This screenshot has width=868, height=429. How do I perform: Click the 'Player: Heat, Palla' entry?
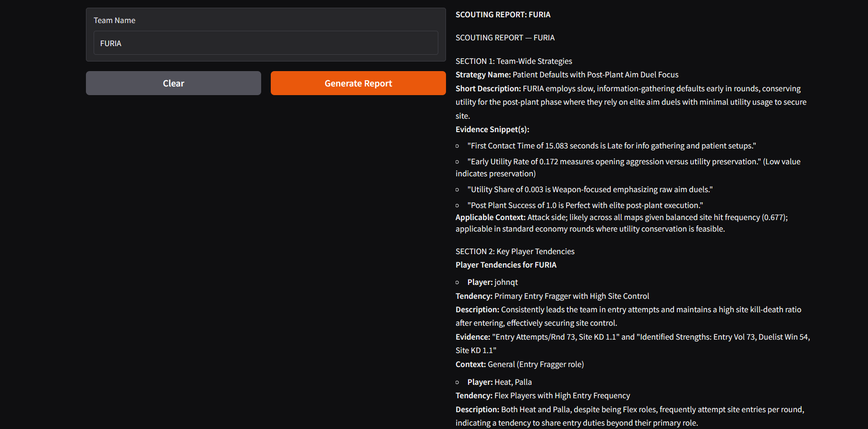tap(500, 382)
